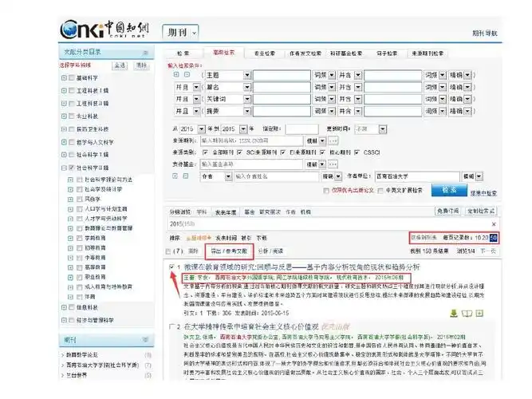Switch to the 检索 tab

coord(183,53)
